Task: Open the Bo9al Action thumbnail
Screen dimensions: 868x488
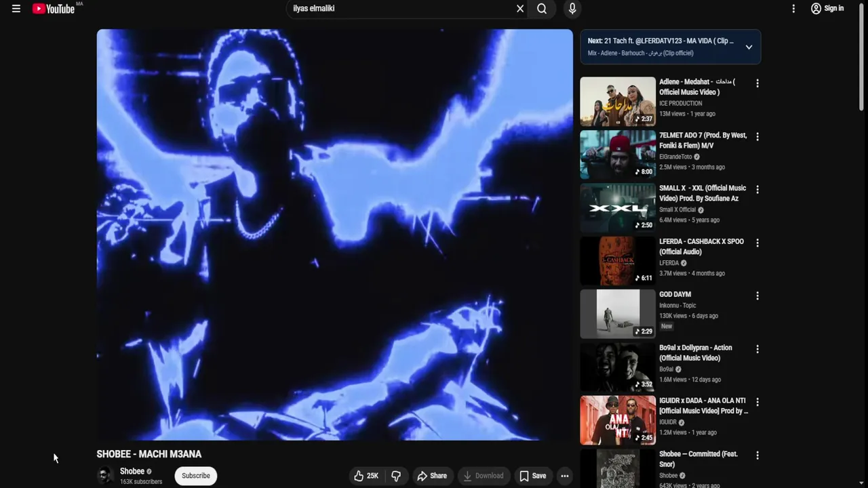Action: pos(618,367)
